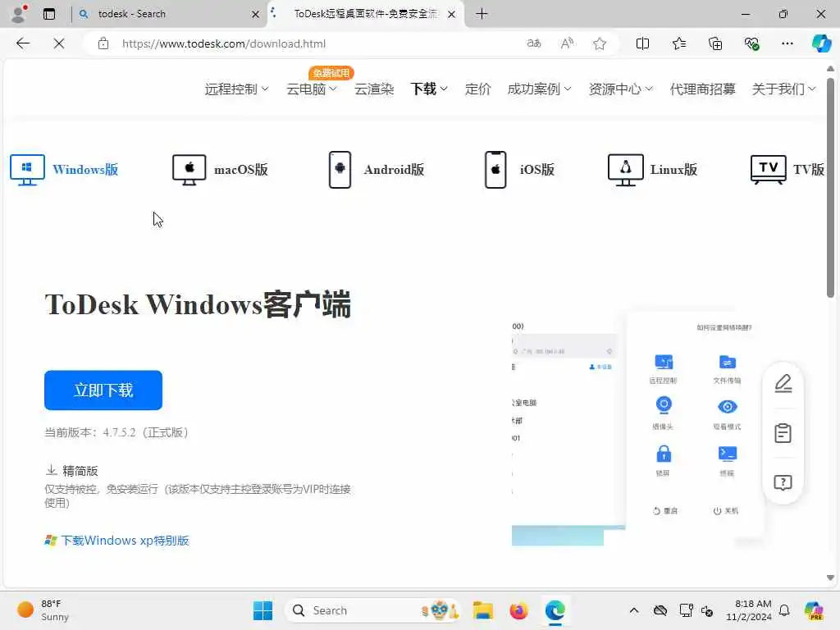Open the favorites list icon
The width and height of the screenshot is (840, 630).
point(678,43)
